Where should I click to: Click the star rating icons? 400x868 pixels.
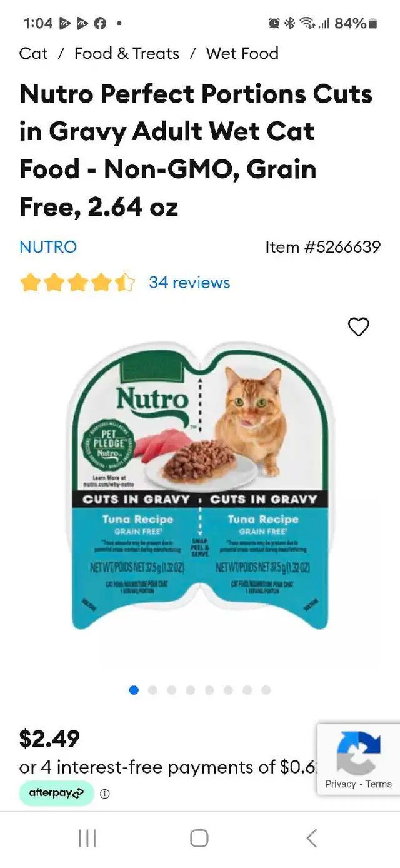click(x=77, y=283)
